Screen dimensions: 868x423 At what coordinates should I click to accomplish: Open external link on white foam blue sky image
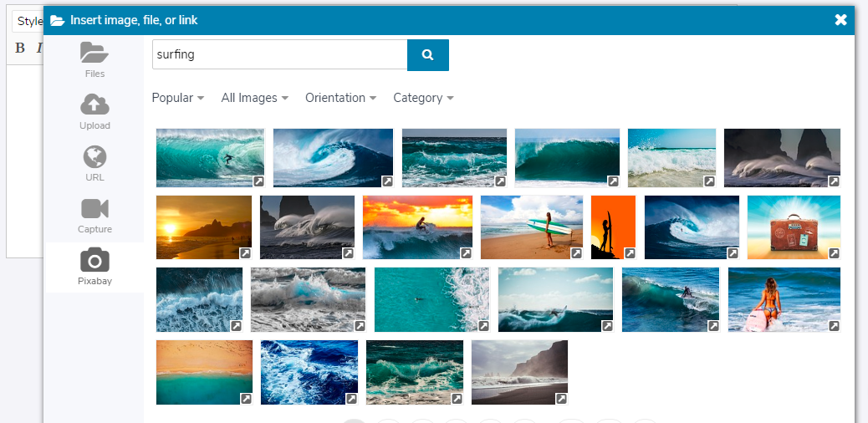pyautogui.click(x=710, y=181)
